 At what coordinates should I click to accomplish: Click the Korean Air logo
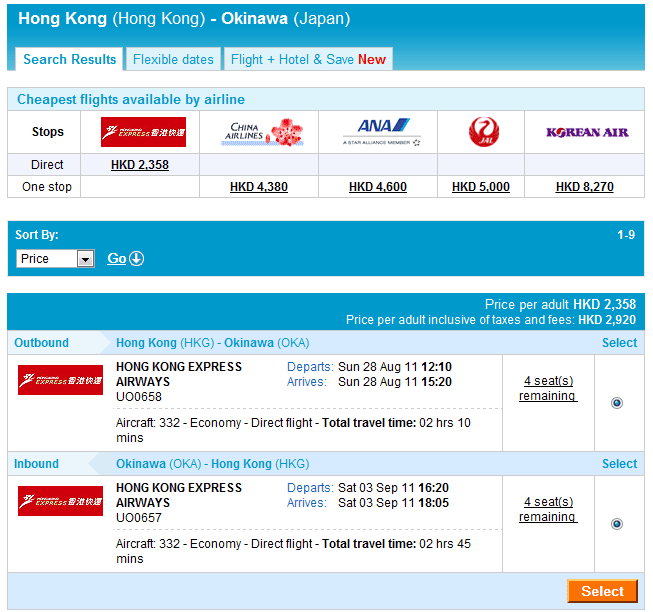(587, 132)
